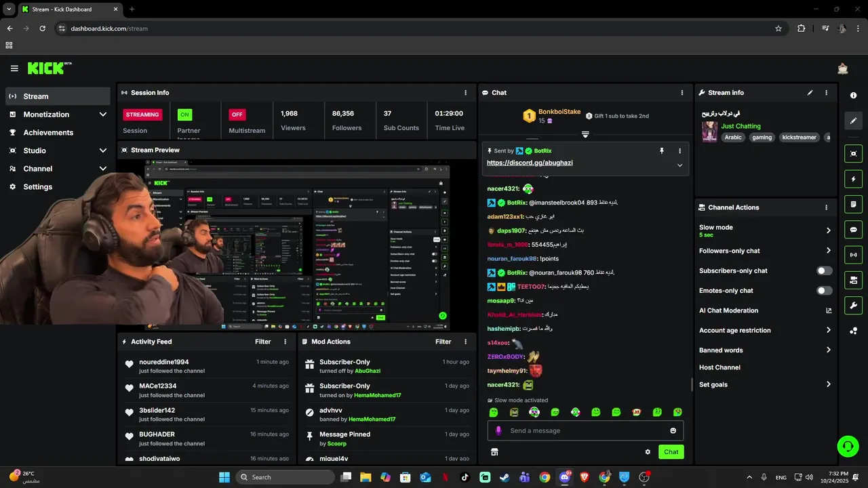
Task: Open Slow mode settings chevron
Action: tap(828, 230)
